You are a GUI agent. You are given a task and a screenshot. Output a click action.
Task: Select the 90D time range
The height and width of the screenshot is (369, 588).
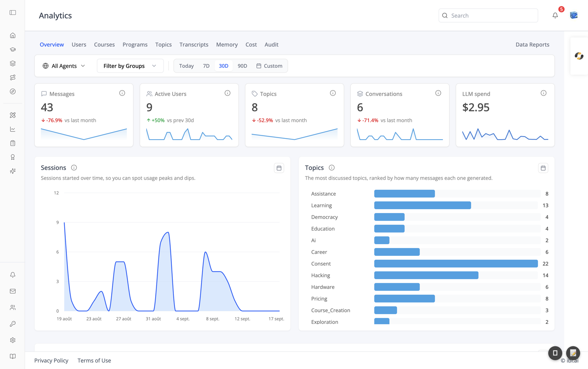(242, 66)
